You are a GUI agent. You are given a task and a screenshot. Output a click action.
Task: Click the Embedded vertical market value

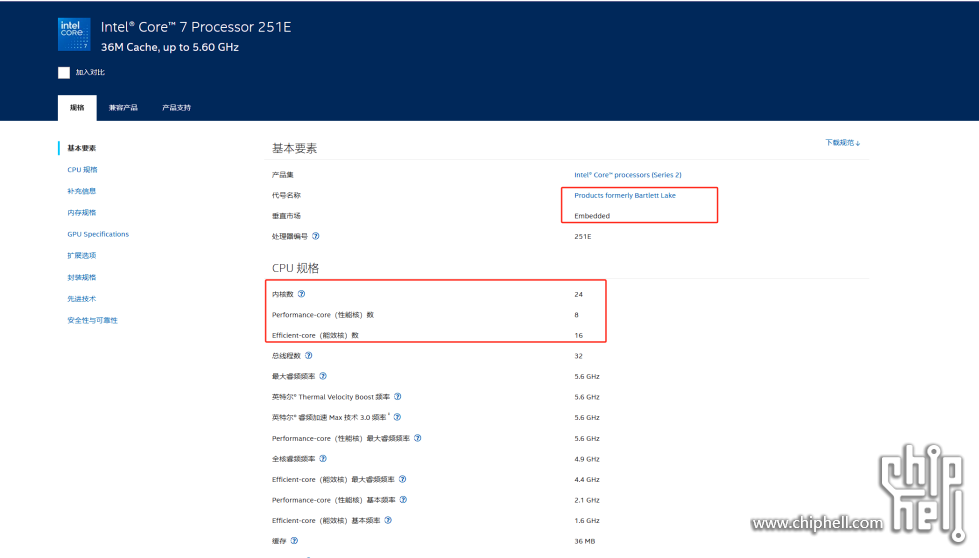(x=592, y=216)
